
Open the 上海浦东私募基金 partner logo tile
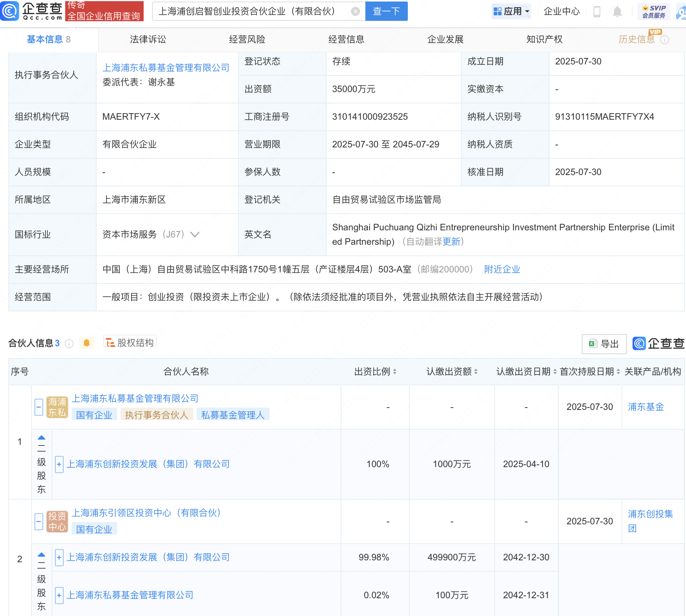(x=57, y=407)
